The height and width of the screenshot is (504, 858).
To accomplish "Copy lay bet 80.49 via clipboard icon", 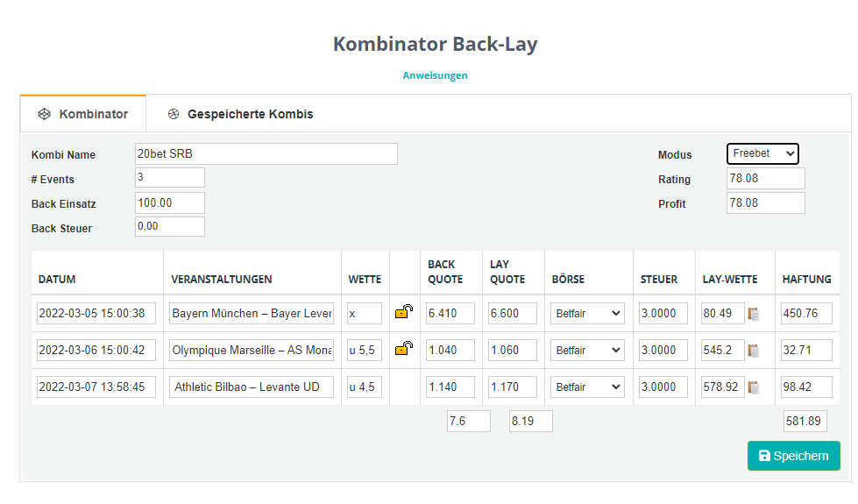I will point(754,314).
